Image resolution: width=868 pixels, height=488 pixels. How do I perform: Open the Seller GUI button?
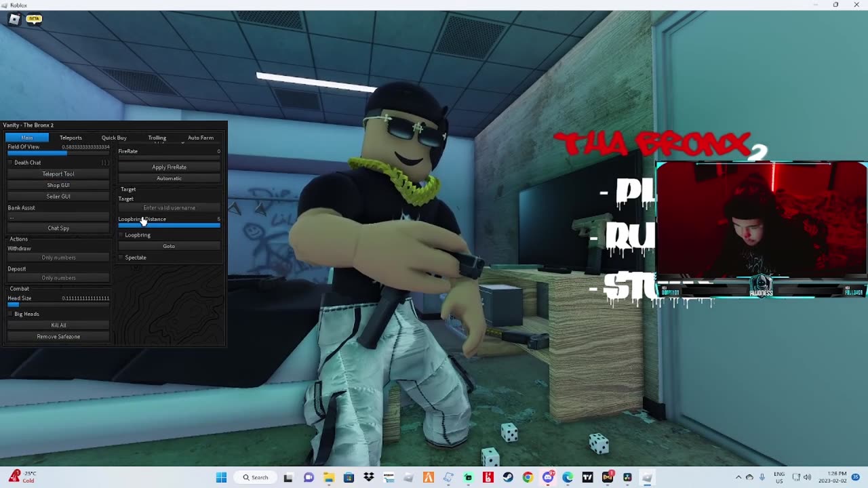point(58,197)
